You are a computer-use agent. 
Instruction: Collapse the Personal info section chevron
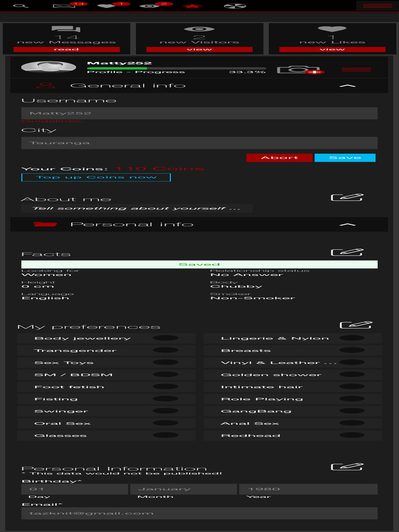348,224
